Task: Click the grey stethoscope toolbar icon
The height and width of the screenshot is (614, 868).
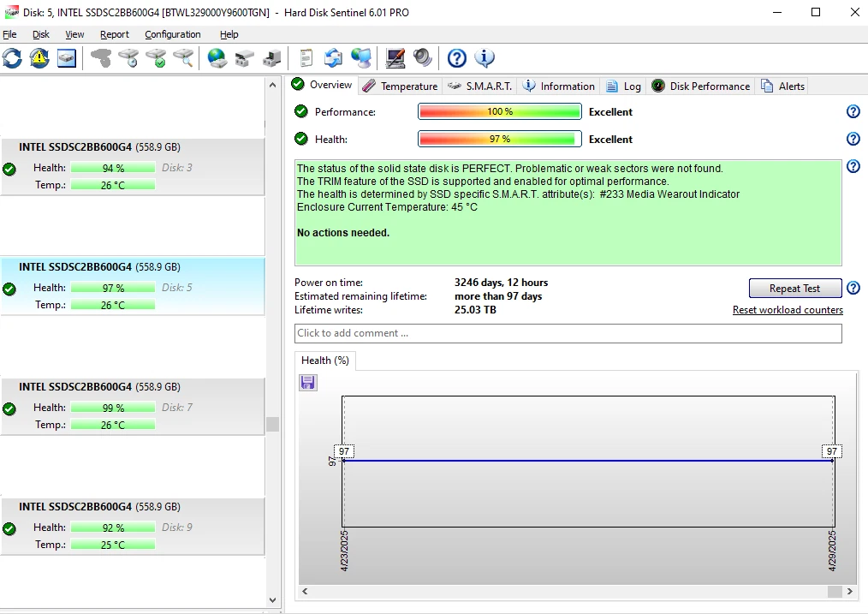Action: click(101, 58)
